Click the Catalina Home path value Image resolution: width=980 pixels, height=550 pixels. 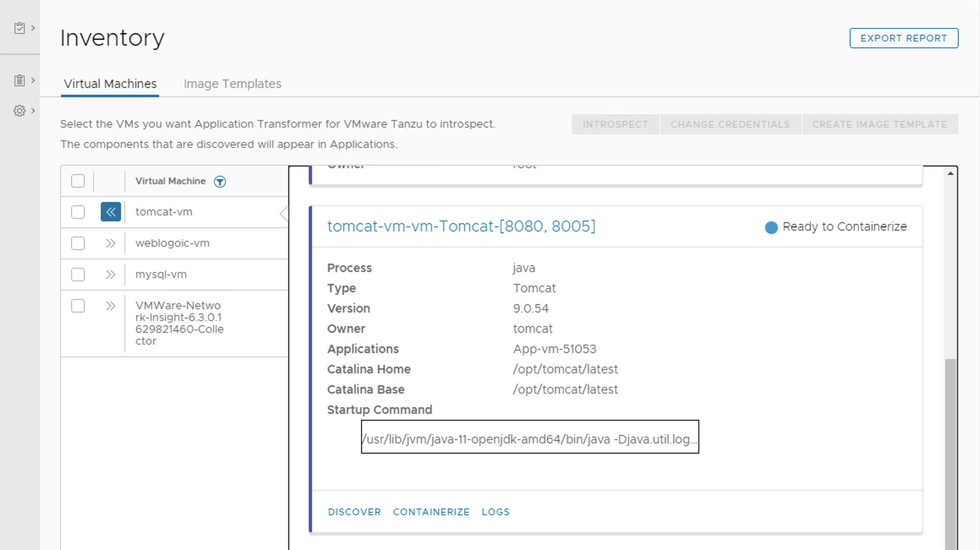[565, 369]
